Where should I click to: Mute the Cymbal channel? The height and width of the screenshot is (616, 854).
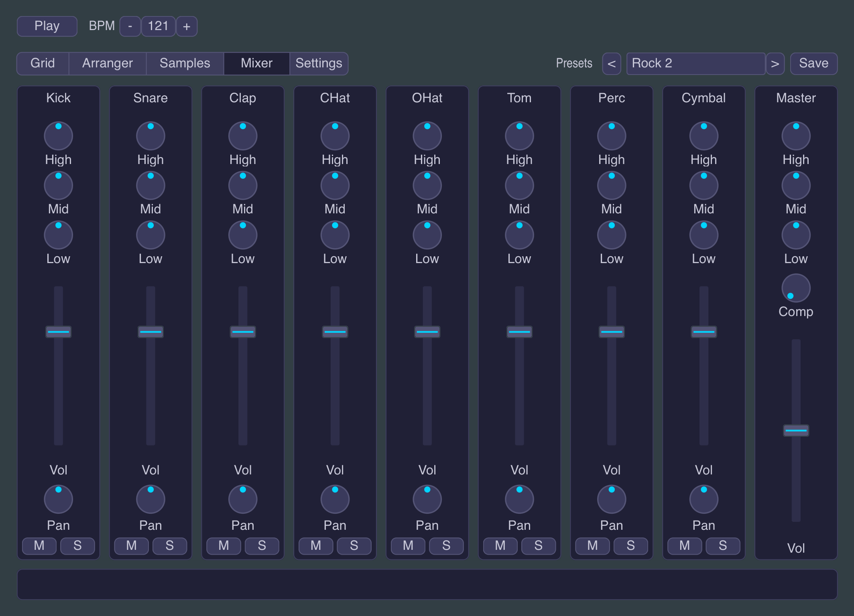(685, 546)
